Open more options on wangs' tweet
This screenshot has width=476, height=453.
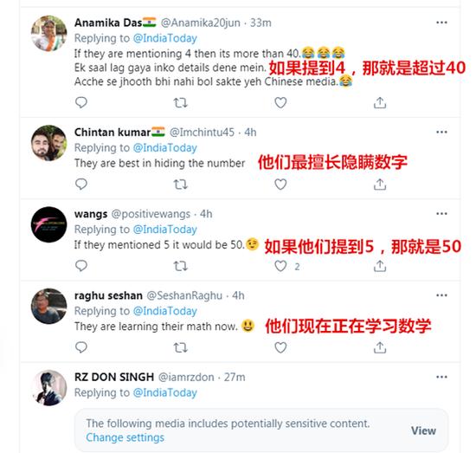click(x=441, y=214)
